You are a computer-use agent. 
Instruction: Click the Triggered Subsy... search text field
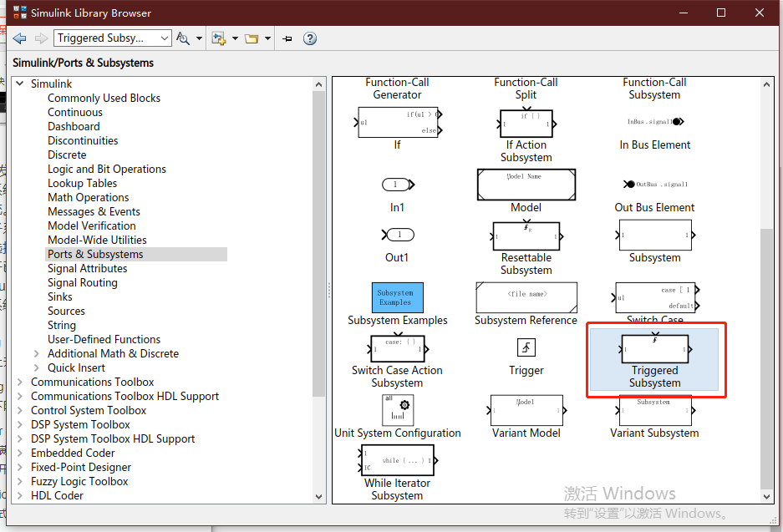(106, 38)
